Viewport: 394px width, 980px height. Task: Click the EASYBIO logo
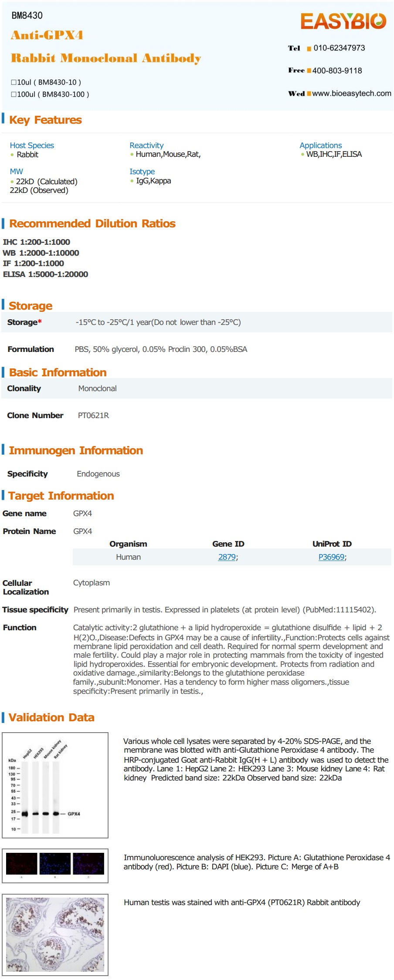click(x=343, y=21)
